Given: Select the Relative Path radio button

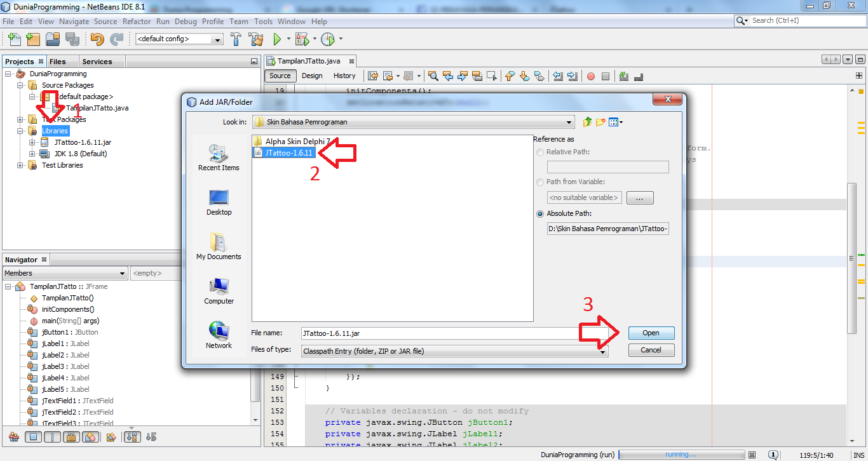Looking at the screenshot, I should (540, 152).
